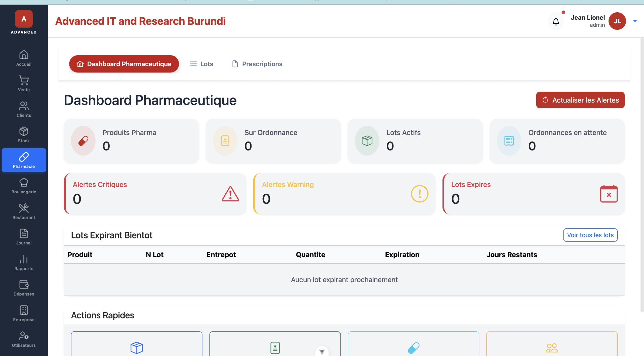Select the Dashboard Pharmaceutique tab
The width and height of the screenshot is (644, 356).
click(x=124, y=64)
